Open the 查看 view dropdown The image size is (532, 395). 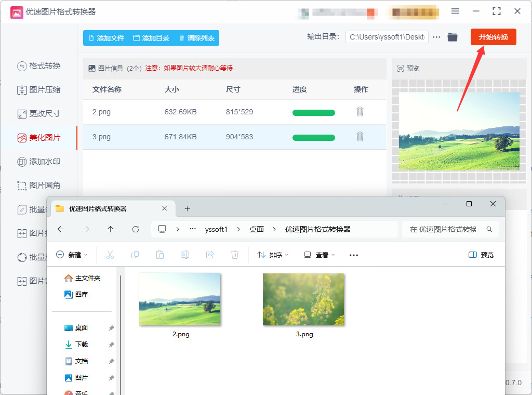(x=320, y=255)
